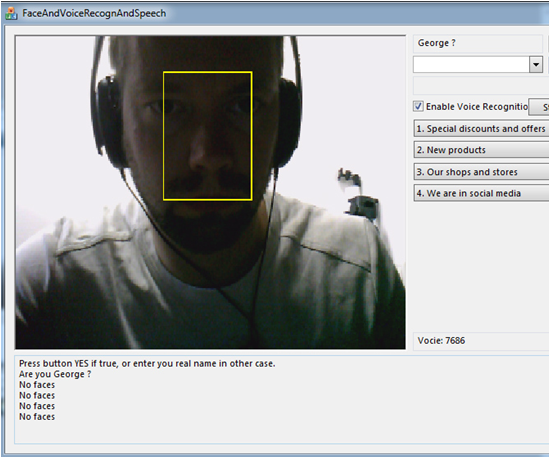Click '4. We are in social media' button
This screenshot has height=457, width=549.
(481, 193)
